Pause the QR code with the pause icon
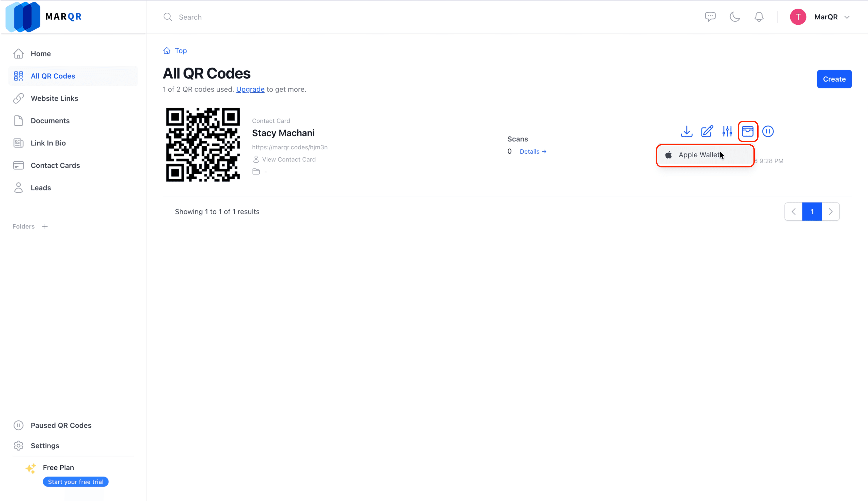 coord(768,131)
